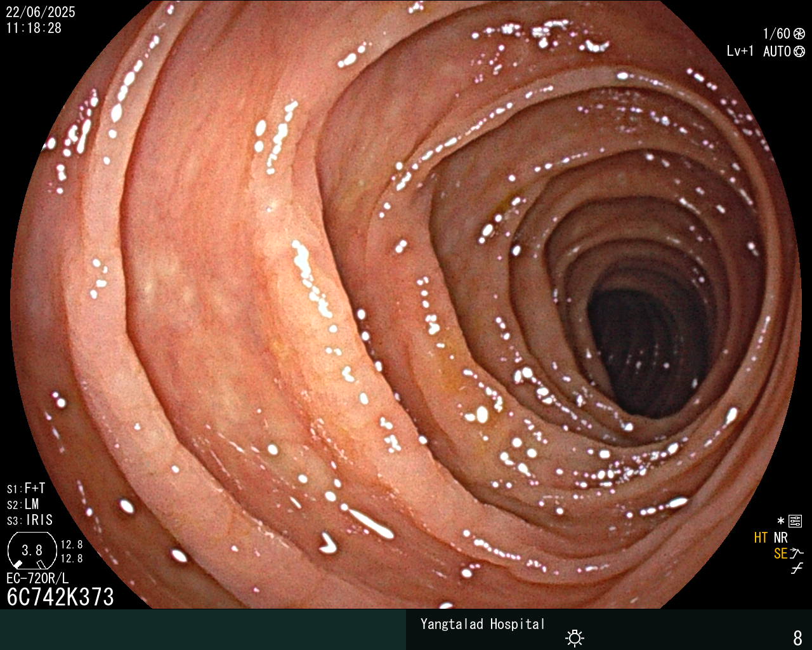Click the image counter 8
Screen dimensions: 812x650
[x=798, y=637]
